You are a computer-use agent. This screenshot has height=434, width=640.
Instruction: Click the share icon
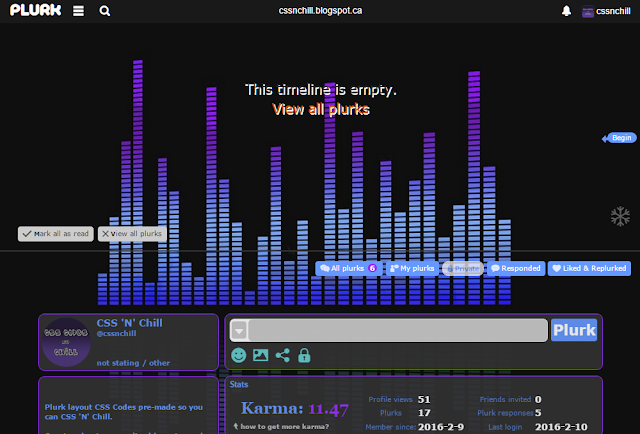click(x=282, y=355)
